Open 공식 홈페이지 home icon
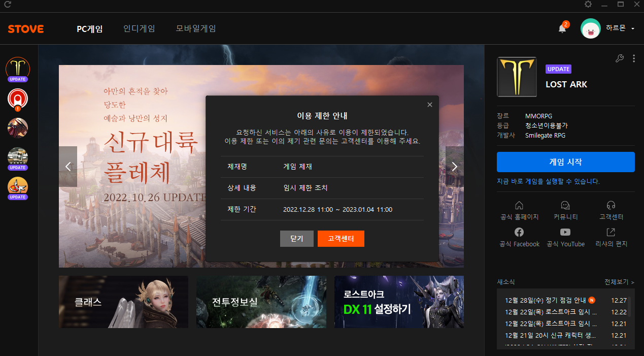Image resolution: width=644 pixels, height=356 pixels. (519, 205)
